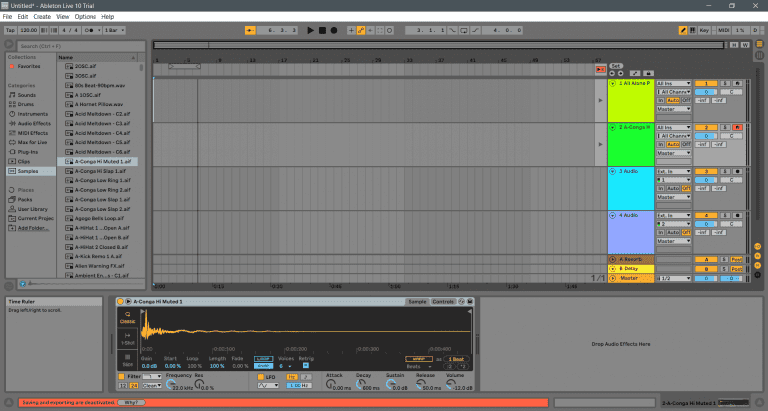Select the Instruments category
This screenshot has width=768, height=411.
32,114
